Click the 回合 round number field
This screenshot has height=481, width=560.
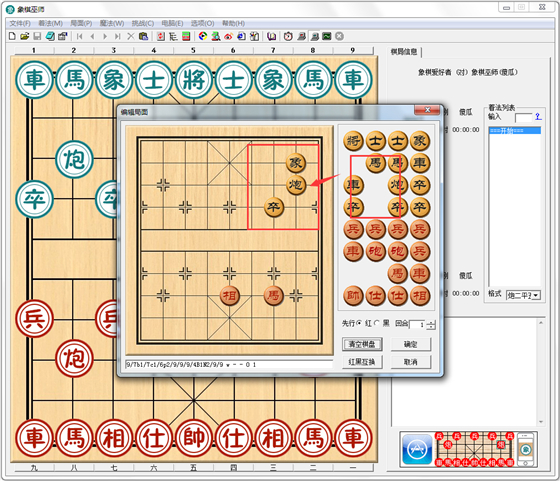click(x=418, y=325)
